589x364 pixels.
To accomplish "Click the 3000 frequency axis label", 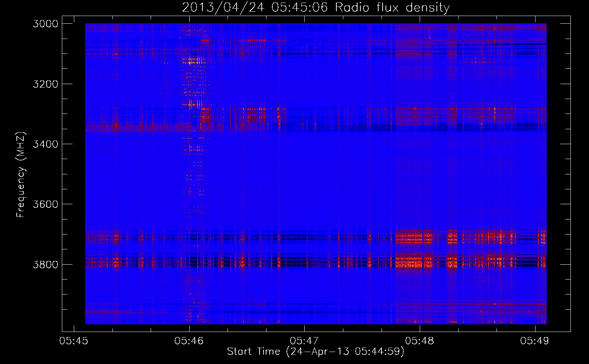I will (46, 24).
